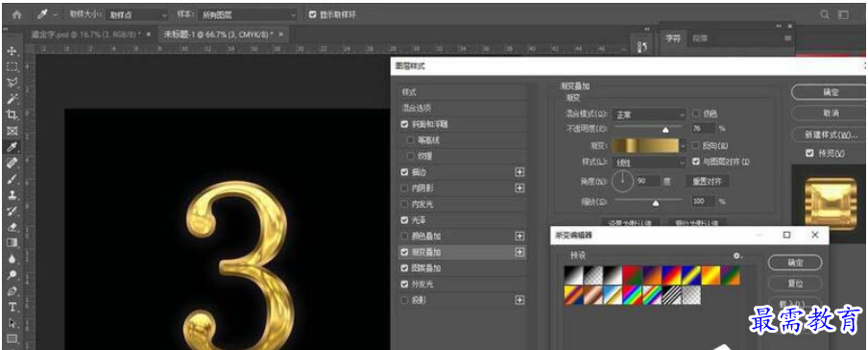The image size is (868, 350).
Task: Click 复位 in Gradient Editor
Action: (x=795, y=284)
